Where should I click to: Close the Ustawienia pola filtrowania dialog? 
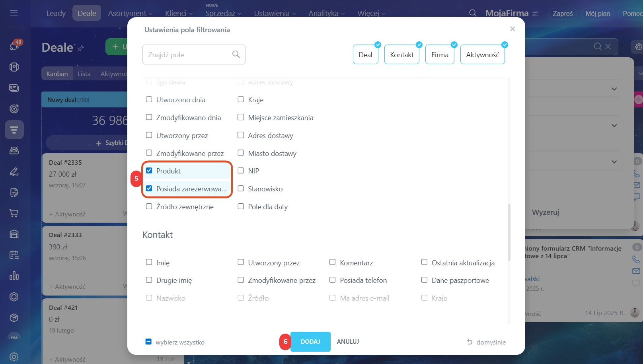coord(512,29)
